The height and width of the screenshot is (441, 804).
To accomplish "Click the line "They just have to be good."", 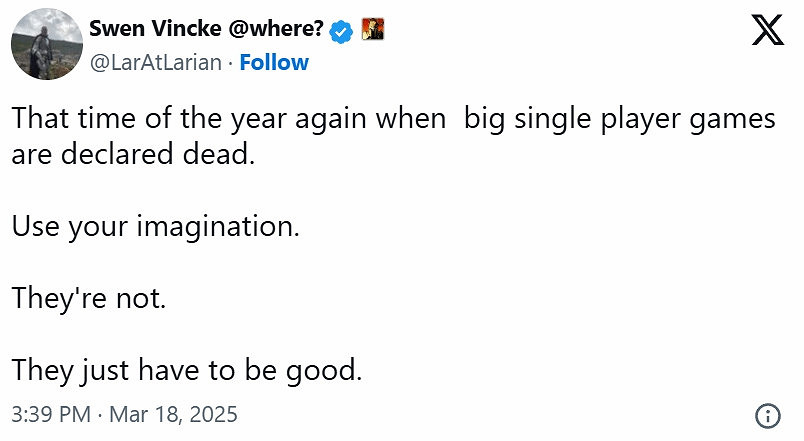I will point(186,370).
